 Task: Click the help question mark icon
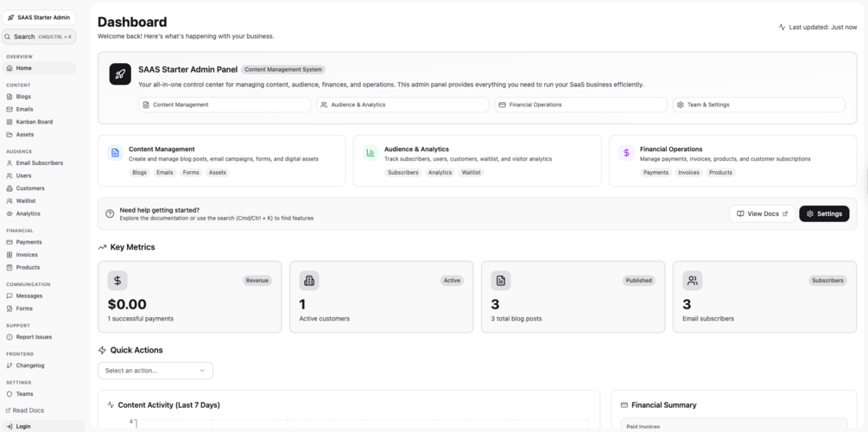pos(110,213)
